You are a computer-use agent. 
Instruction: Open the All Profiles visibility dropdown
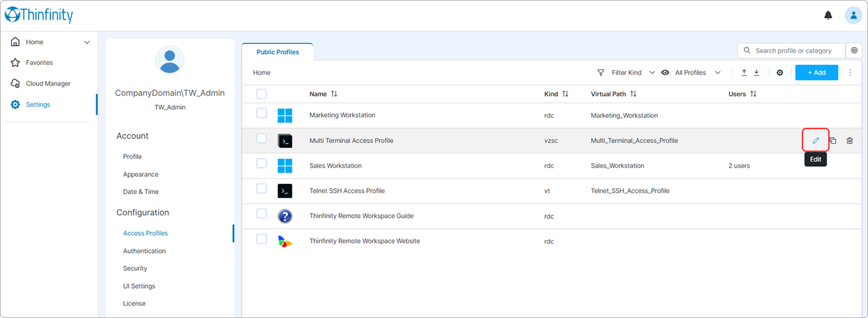[691, 73]
